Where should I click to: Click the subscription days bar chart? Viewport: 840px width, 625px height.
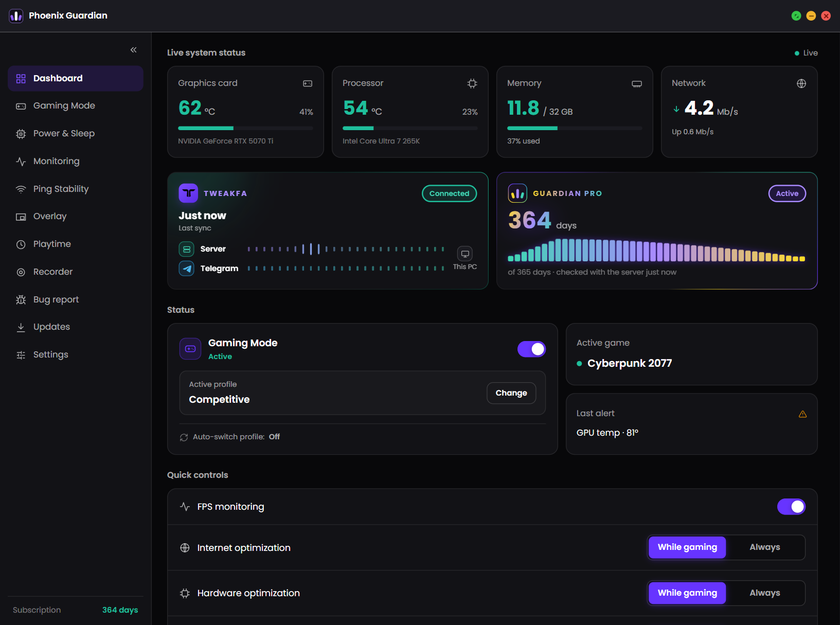click(x=656, y=251)
